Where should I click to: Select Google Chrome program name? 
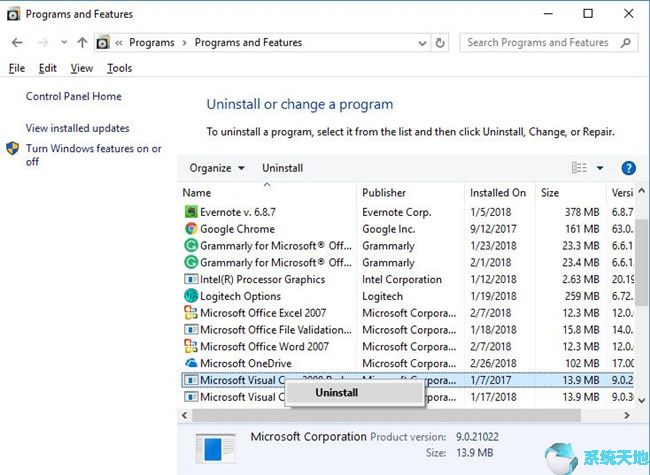coord(237,229)
